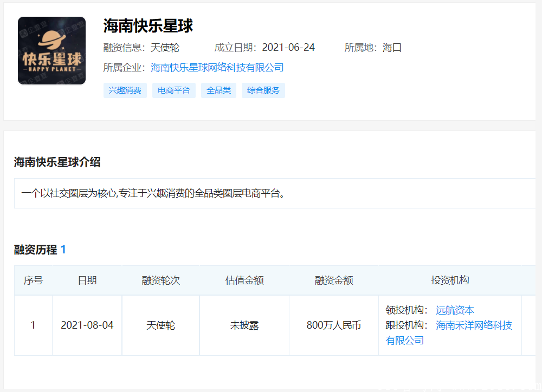Click location value 海口
Image resolution: width=542 pixels, height=392 pixels.
pos(392,48)
